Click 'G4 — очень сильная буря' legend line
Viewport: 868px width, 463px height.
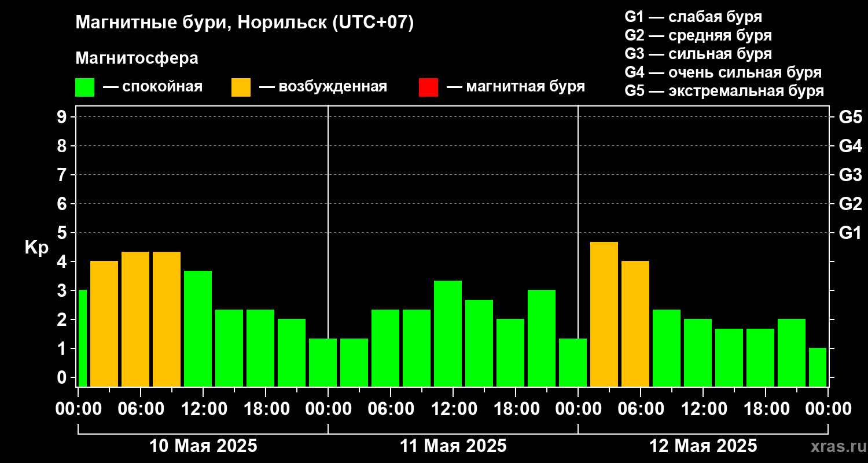[x=723, y=72]
